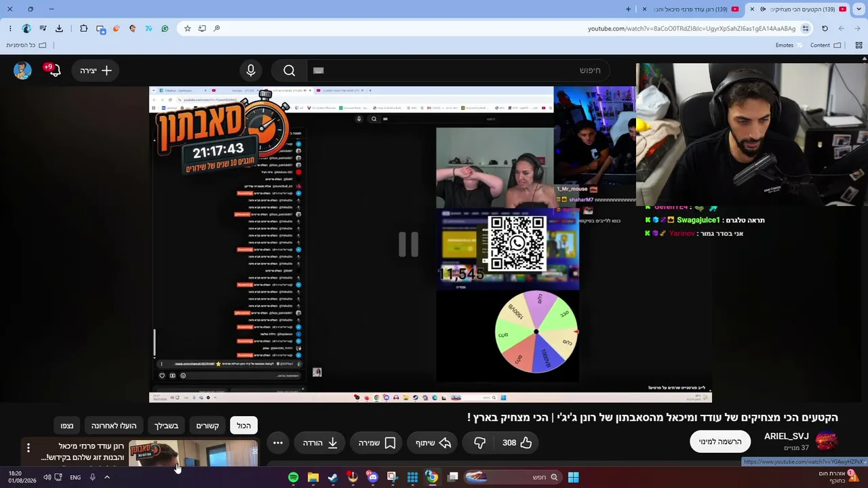Like the video with thumbs up

tap(517, 443)
